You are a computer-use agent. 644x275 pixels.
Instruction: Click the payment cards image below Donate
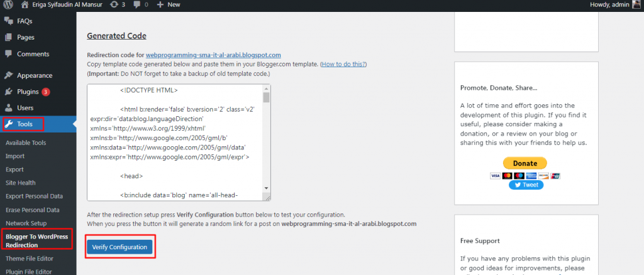click(x=525, y=176)
